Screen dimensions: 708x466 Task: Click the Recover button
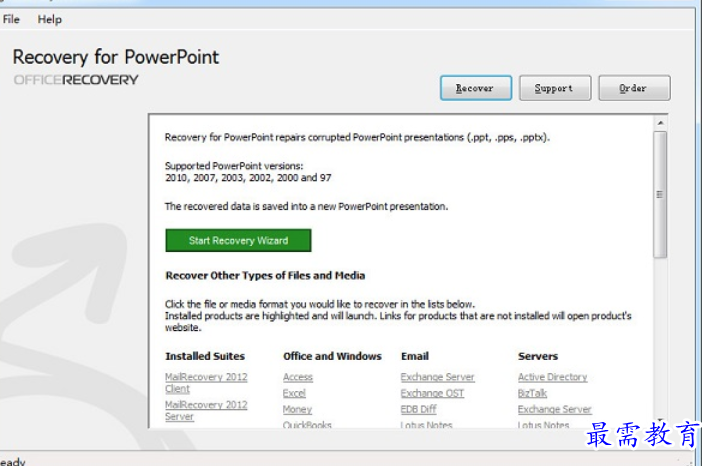(x=475, y=88)
